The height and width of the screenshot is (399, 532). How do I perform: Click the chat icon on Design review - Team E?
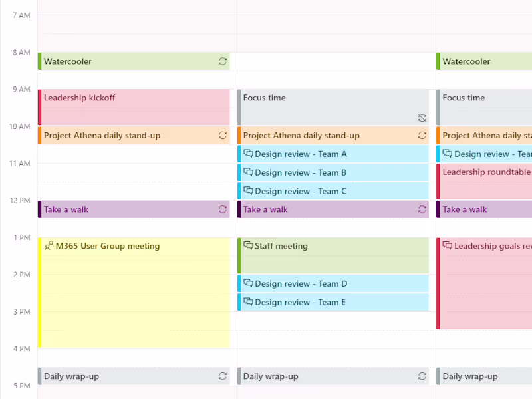(x=248, y=302)
